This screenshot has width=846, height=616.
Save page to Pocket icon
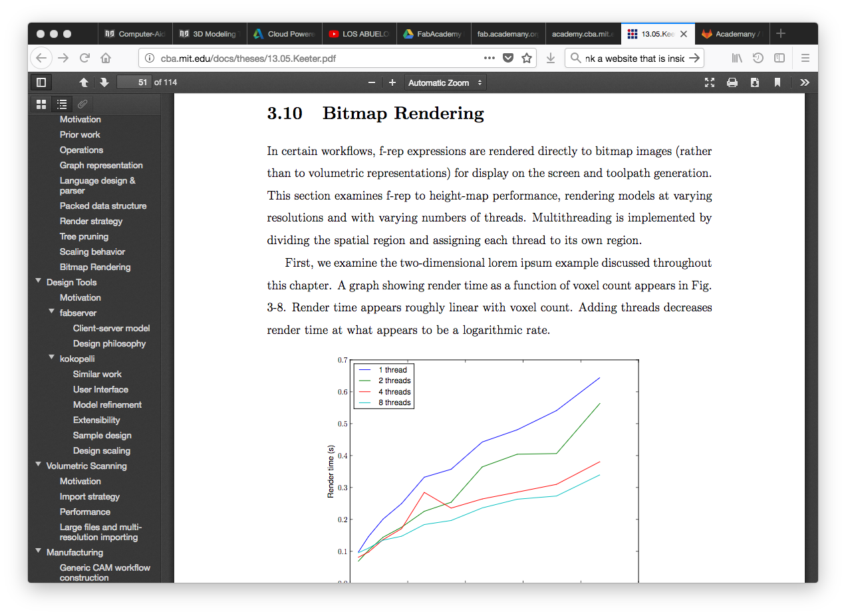coord(508,58)
